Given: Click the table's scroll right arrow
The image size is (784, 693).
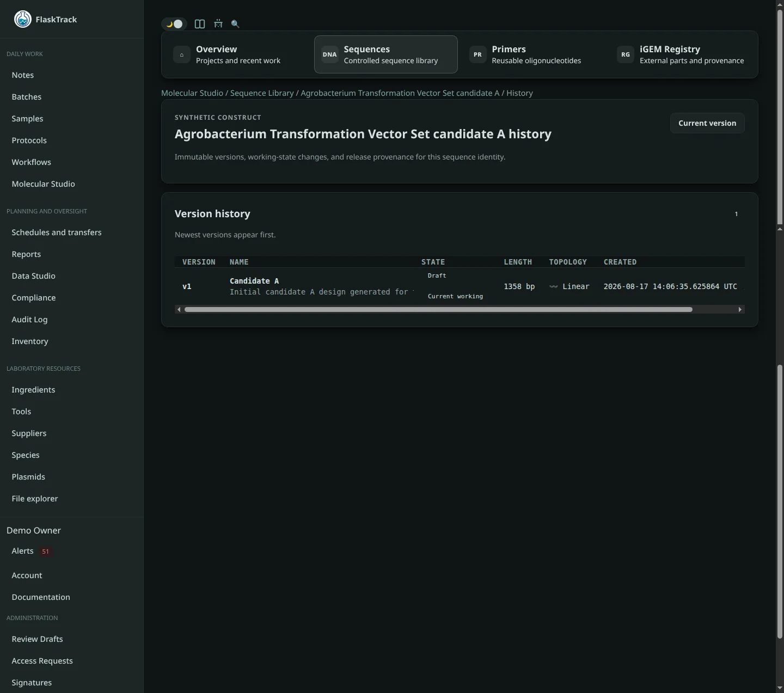Looking at the screenshot, I should pos(740,310).
